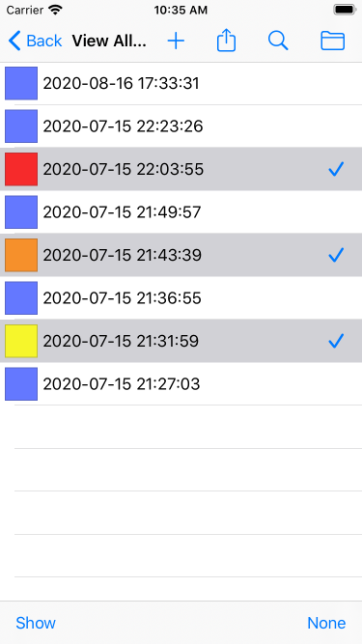Uncheck the 2020-07-15 21:43:39 checkmark

click(336, 255)
